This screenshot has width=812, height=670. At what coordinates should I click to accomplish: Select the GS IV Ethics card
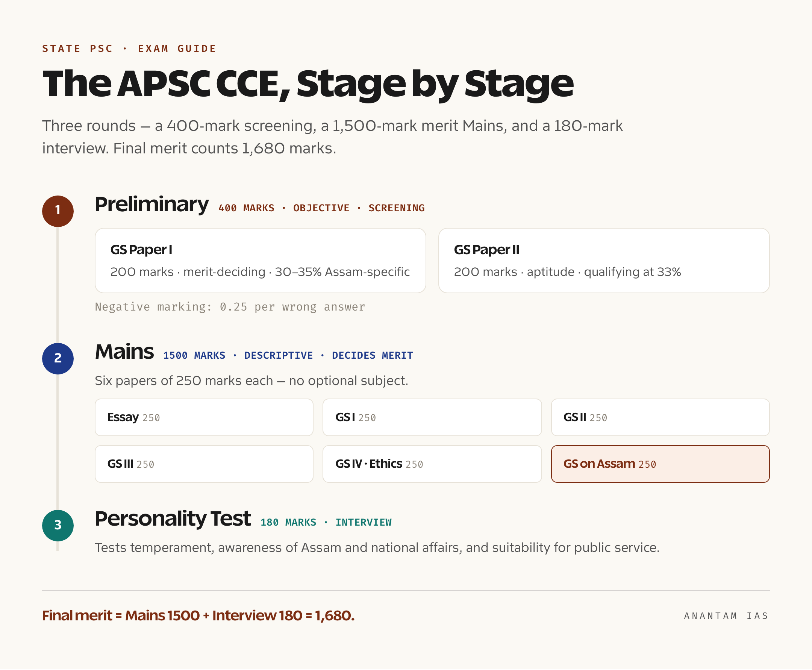click(x=432, y=464)
